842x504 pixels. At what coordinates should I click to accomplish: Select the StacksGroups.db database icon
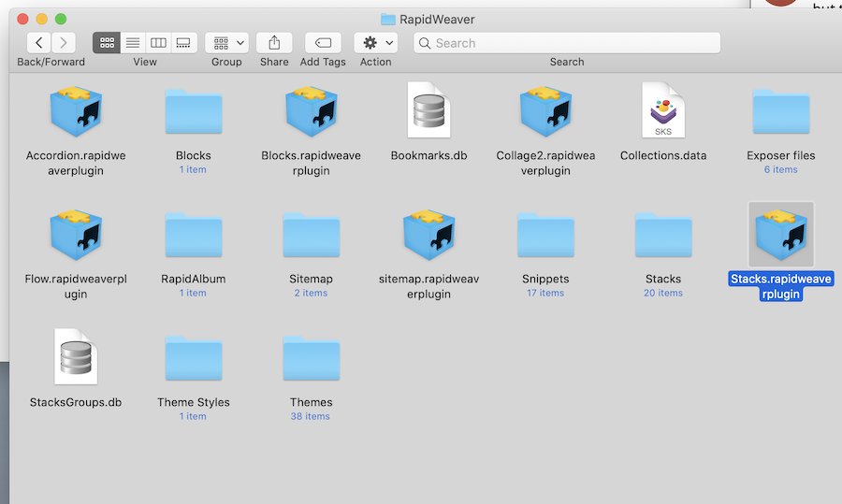76,357
